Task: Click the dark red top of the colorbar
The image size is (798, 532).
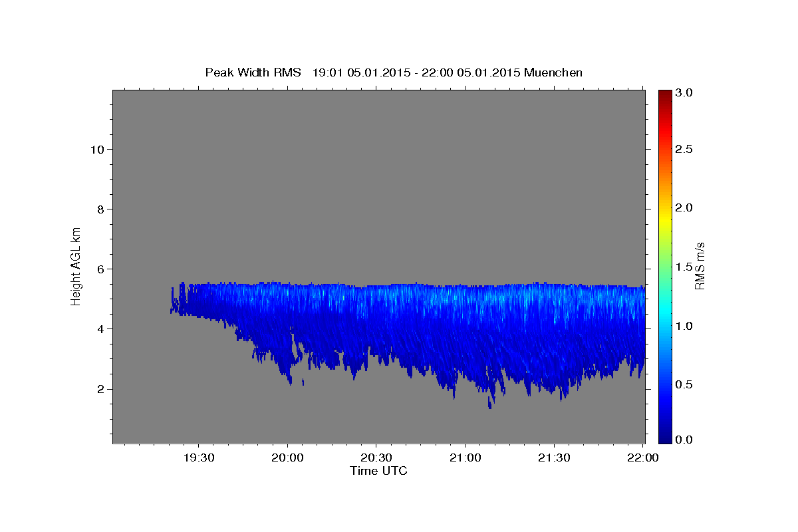Action: pos(665,94)
